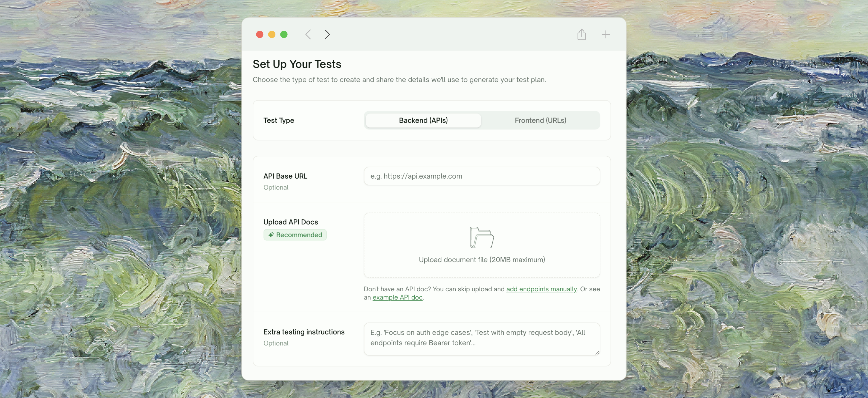
Task: Click the 'Choose the type of test' description
Action: point(399,80)
